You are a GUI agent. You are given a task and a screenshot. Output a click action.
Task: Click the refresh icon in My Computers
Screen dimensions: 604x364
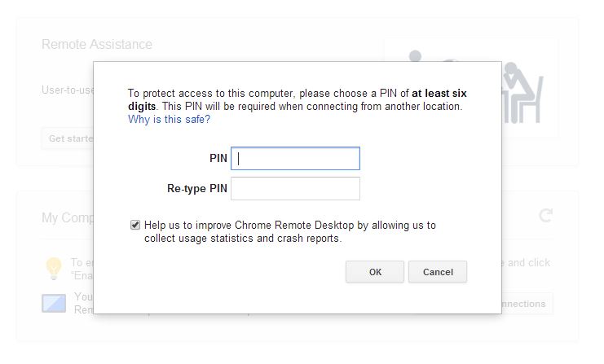click(x=546, y=216)
